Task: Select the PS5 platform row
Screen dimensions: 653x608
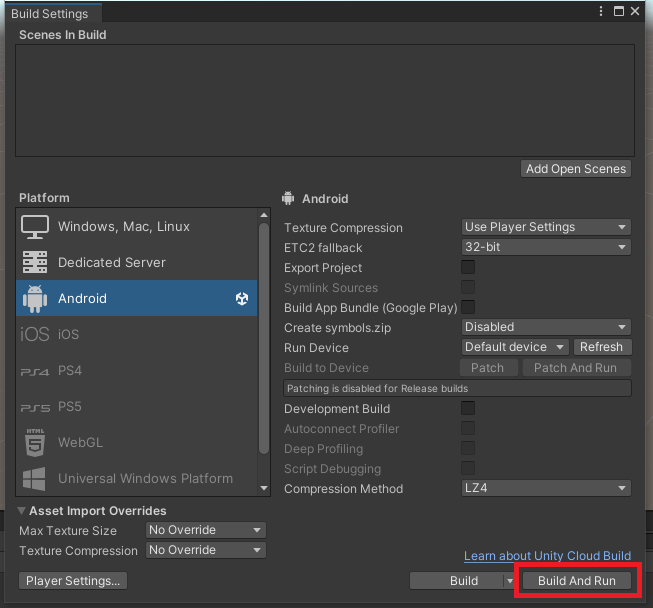Action: click(137, 407)
